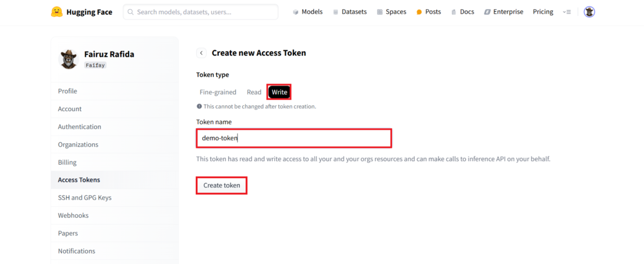Open the Pricing page link
Image resolution: width=644 pixels, height=264 pixels.
pos(543,12)
